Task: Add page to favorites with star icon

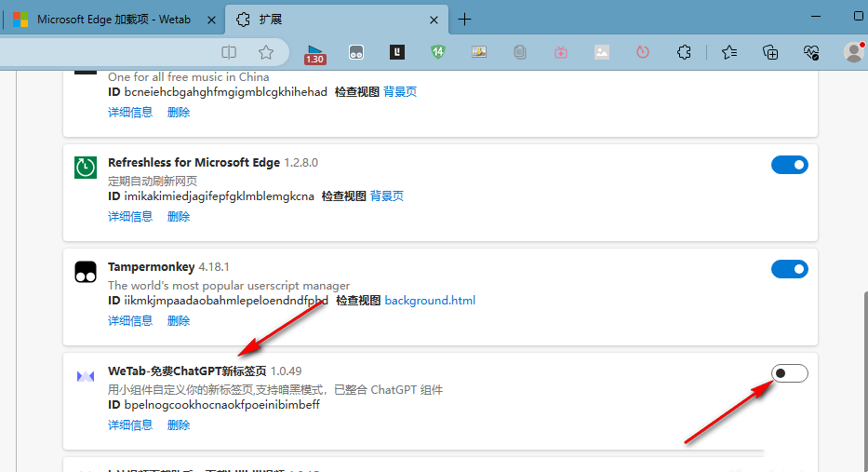Action: point(266,52)
